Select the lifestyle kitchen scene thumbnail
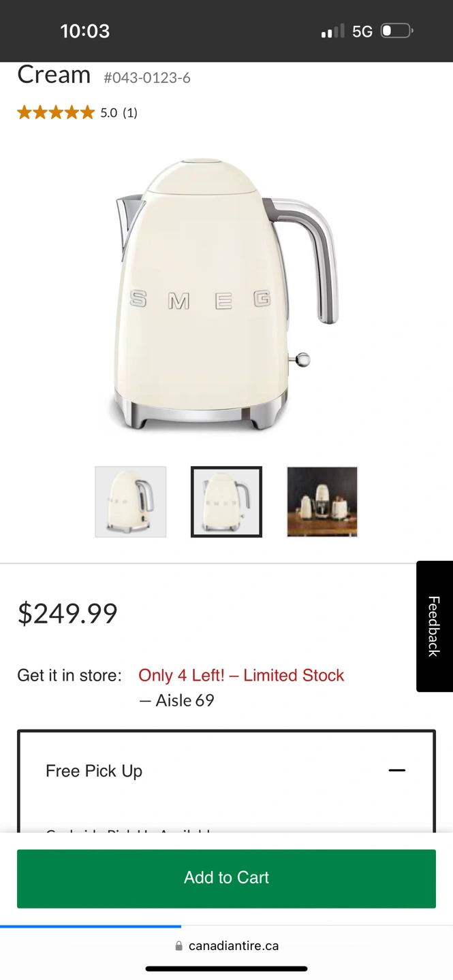Screen dimensions: 453x980 click(322, 502)
